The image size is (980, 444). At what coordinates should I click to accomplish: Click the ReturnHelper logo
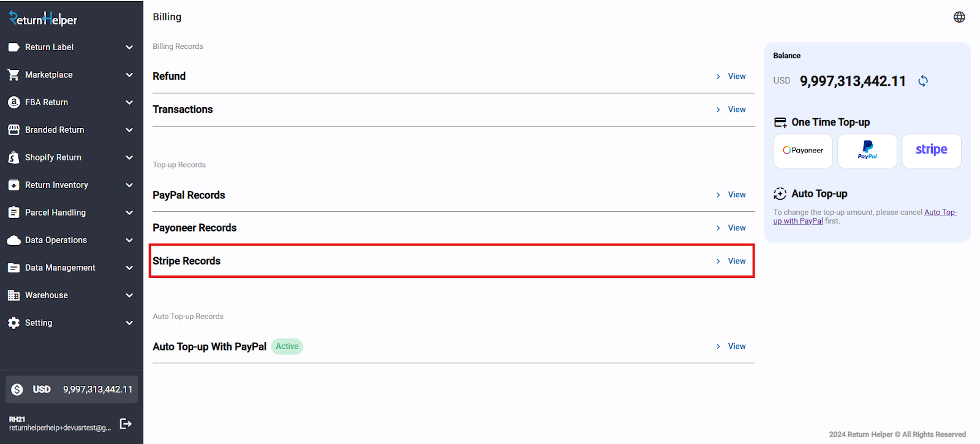[43, 19]
